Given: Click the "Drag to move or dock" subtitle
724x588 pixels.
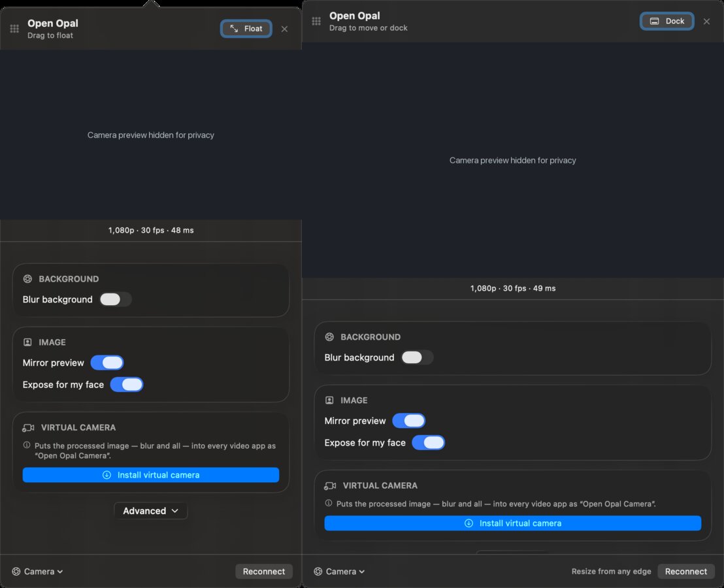Looking at the screenshot, I should click(x=369, y=28).
